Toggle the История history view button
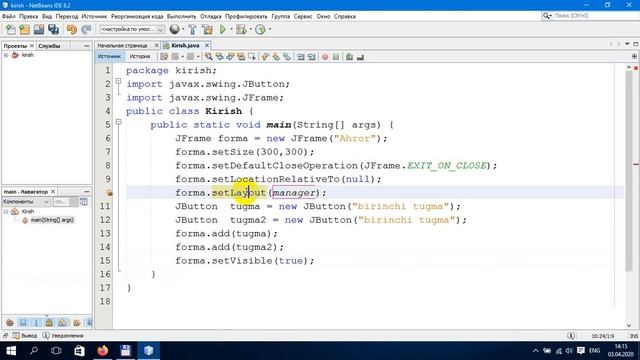 tap(140, 56)
